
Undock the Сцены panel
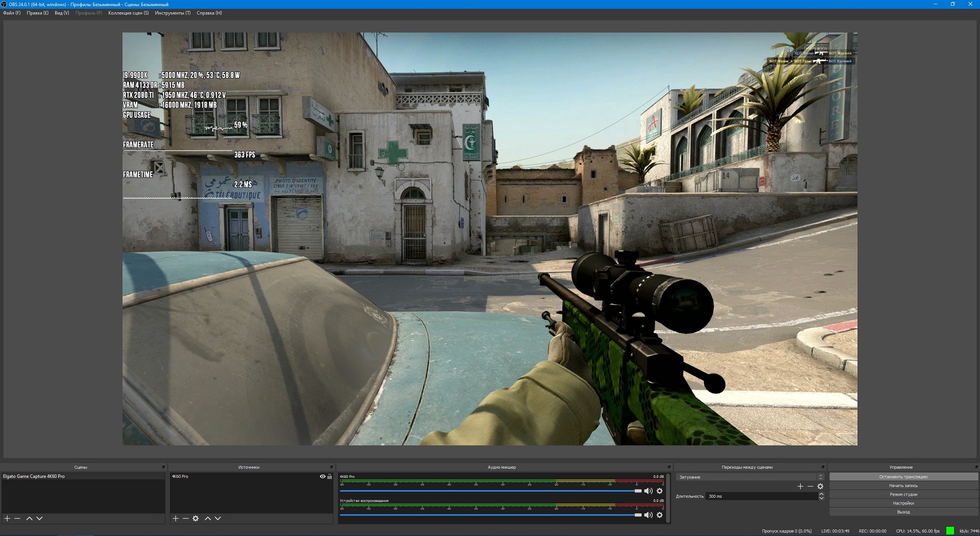coord(163,467)
